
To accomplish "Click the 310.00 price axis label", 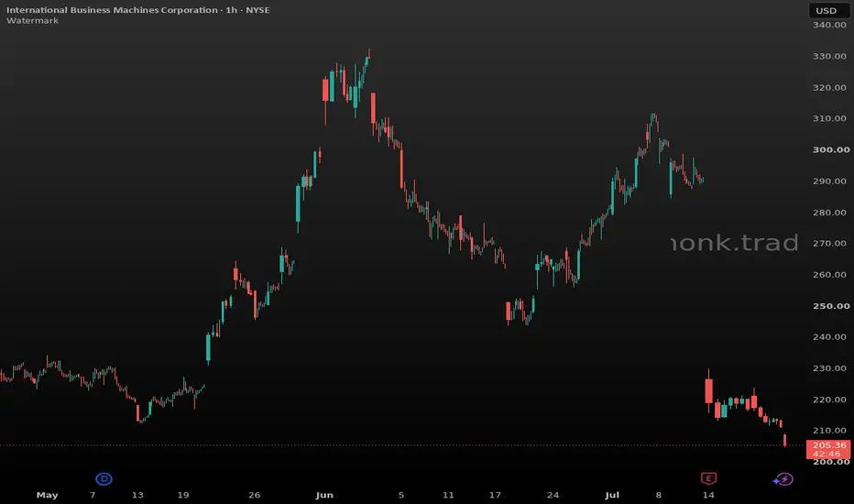I will click(x=829, y=118).
